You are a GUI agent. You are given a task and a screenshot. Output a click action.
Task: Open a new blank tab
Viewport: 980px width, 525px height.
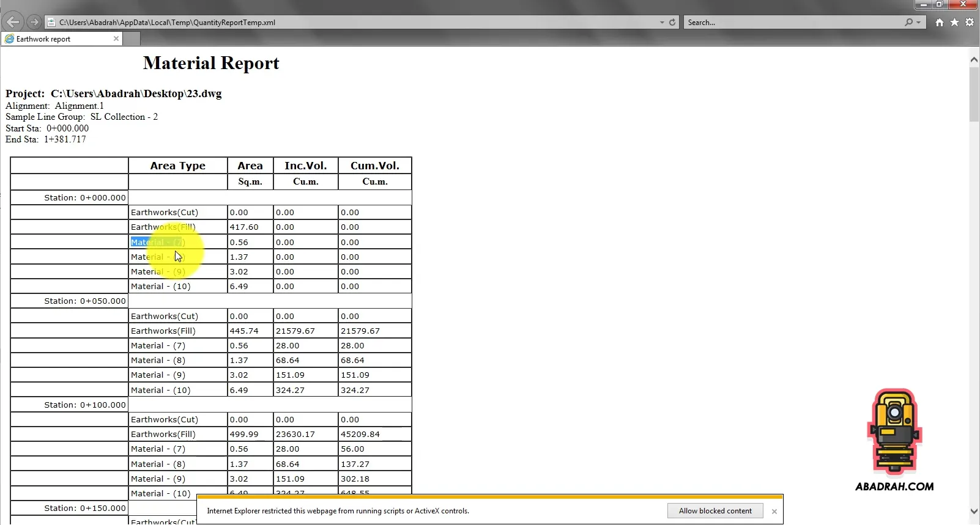[x=132, y=39]
